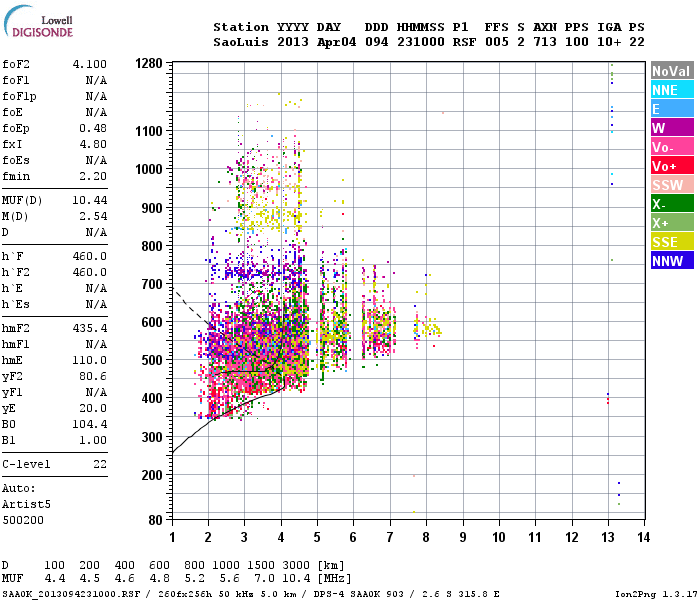Click the Ion2Png 1.3.17 version text
Screen dimensions: 700x600
(x=656, y=594)
